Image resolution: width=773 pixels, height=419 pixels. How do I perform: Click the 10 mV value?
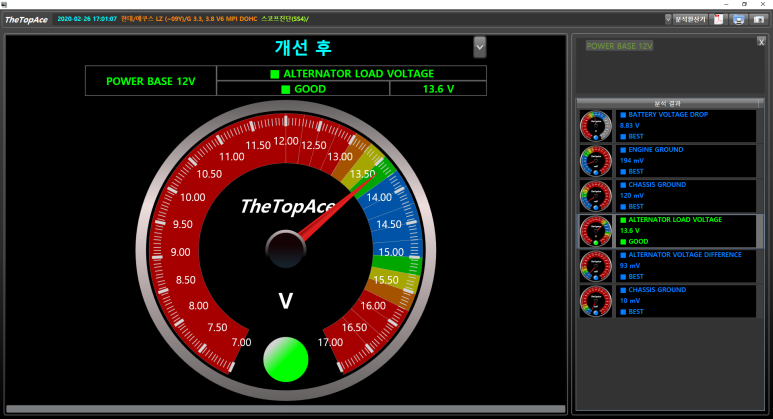click(630, 301)
